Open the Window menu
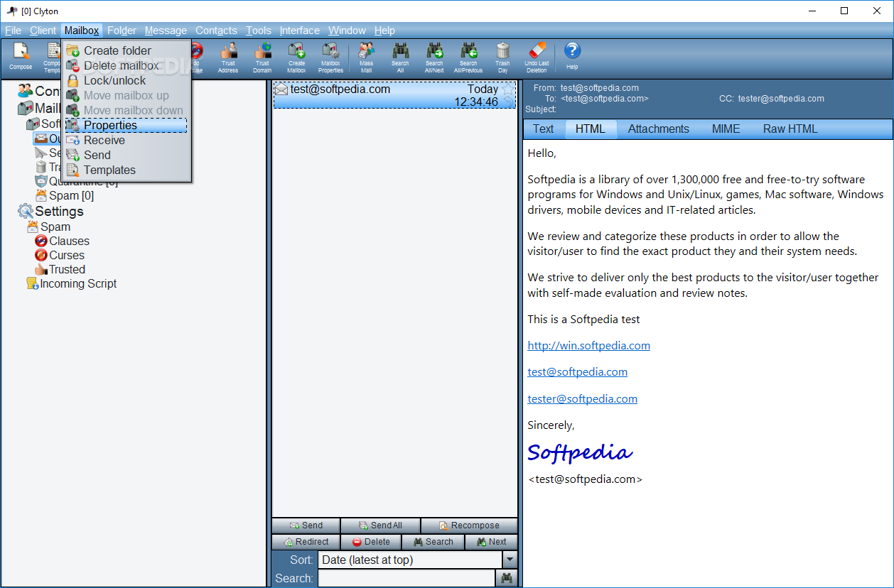The image size is (894, 588). point(347,31)
